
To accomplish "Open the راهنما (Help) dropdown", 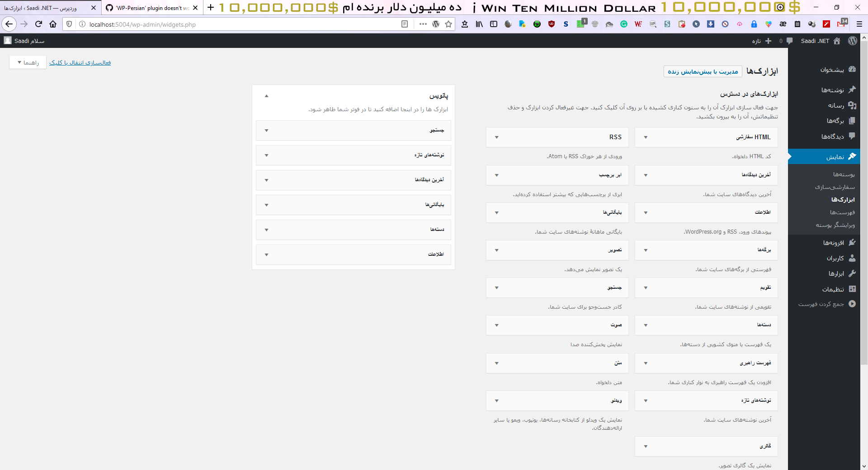I will [x=27, y=62].
